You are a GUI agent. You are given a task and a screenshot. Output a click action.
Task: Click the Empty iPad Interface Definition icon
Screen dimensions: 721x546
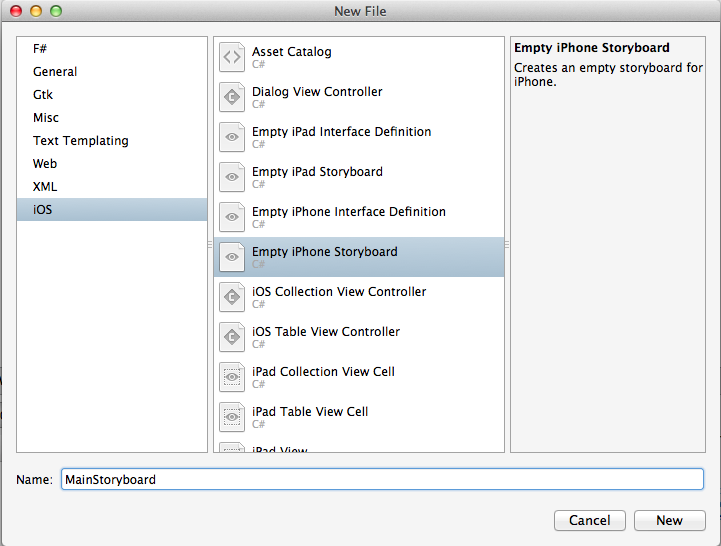tap(232, 137)
